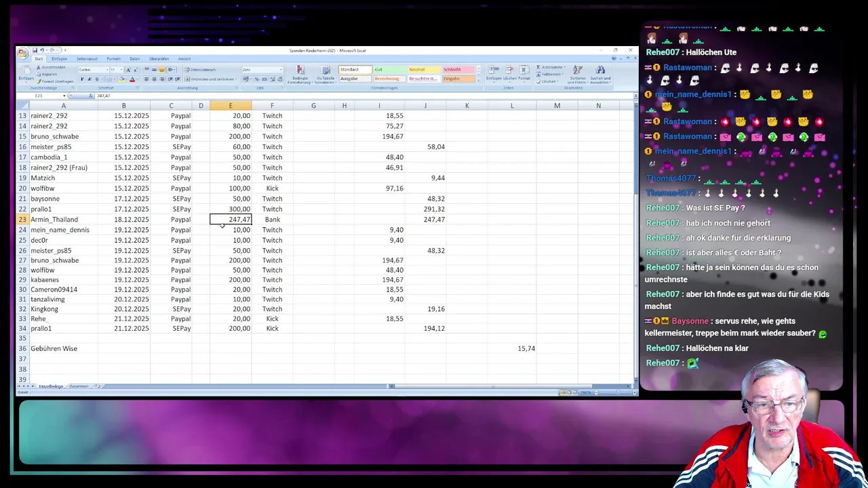Copy selection with Kopieren
868x488 pixels.
tap(47, 75)
